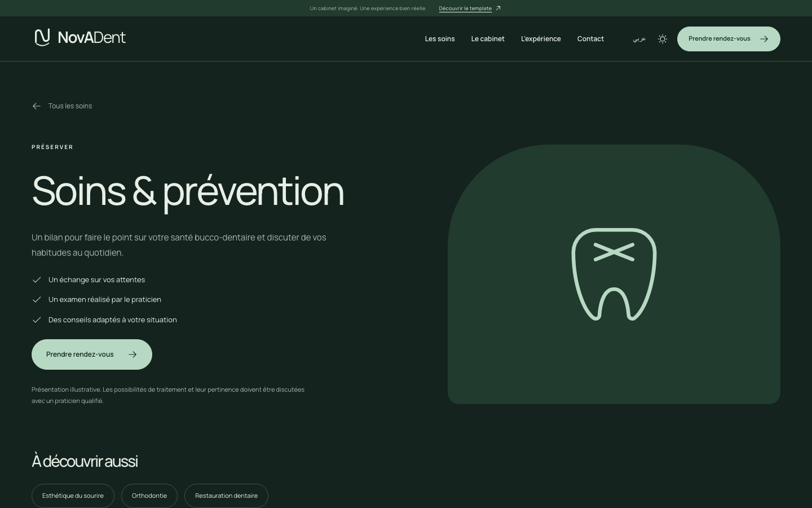The image size is (812, 508).
Task: Click text Un échange sur vos attentes
Action: coord(96,280)
